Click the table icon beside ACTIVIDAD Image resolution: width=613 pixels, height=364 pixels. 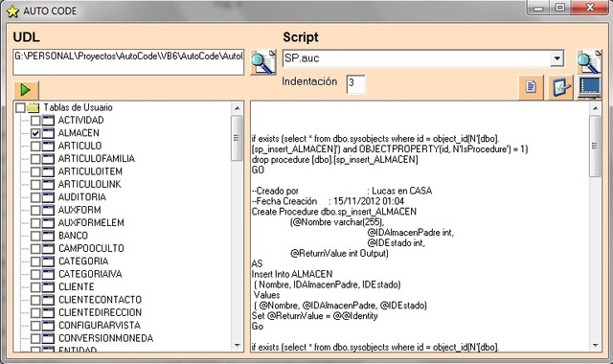pyautogui.click(x=48, y=121)
